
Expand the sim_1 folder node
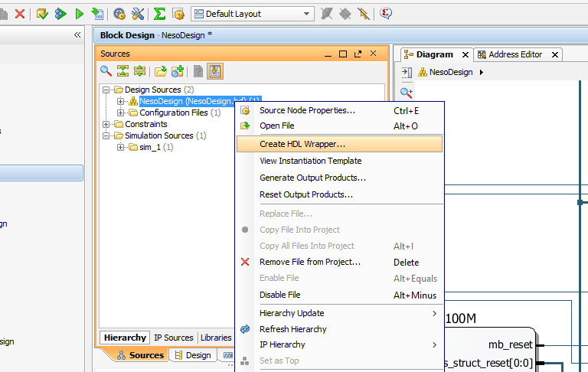[121, 147]
